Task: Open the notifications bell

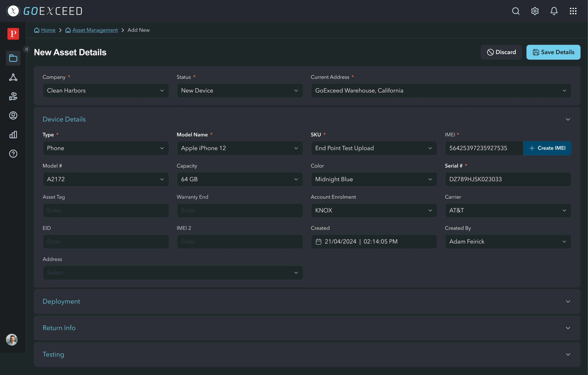Action: 554,11
